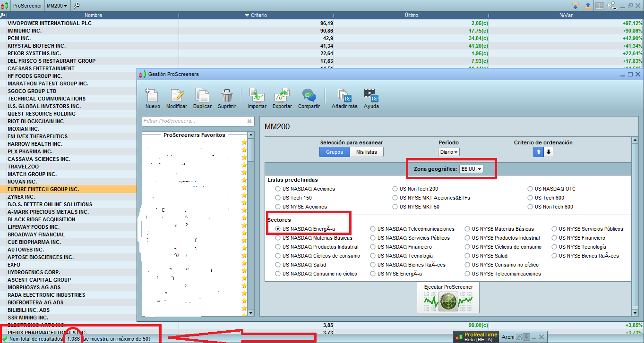The image size is (644, 343).
Task: Click the blue down-arrow icon in the top bar
Action: [575, 6]
